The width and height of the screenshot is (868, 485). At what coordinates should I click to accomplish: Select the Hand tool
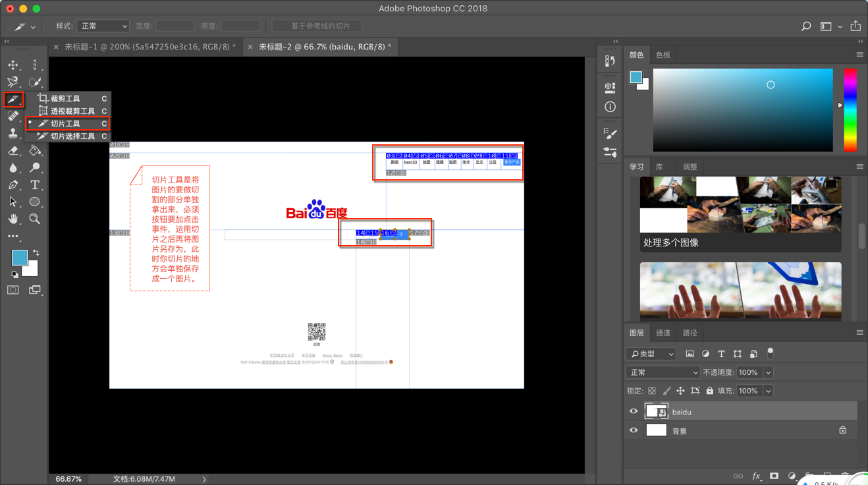pos(13,219)
